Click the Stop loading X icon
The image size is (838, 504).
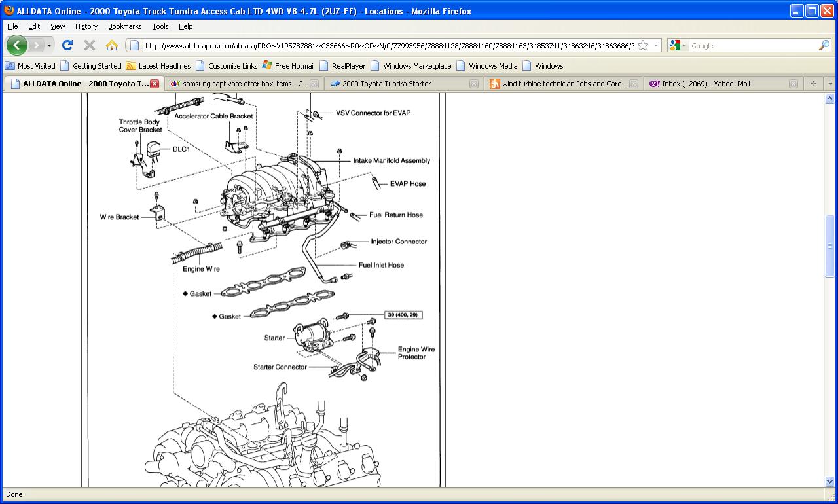[90, 45]
